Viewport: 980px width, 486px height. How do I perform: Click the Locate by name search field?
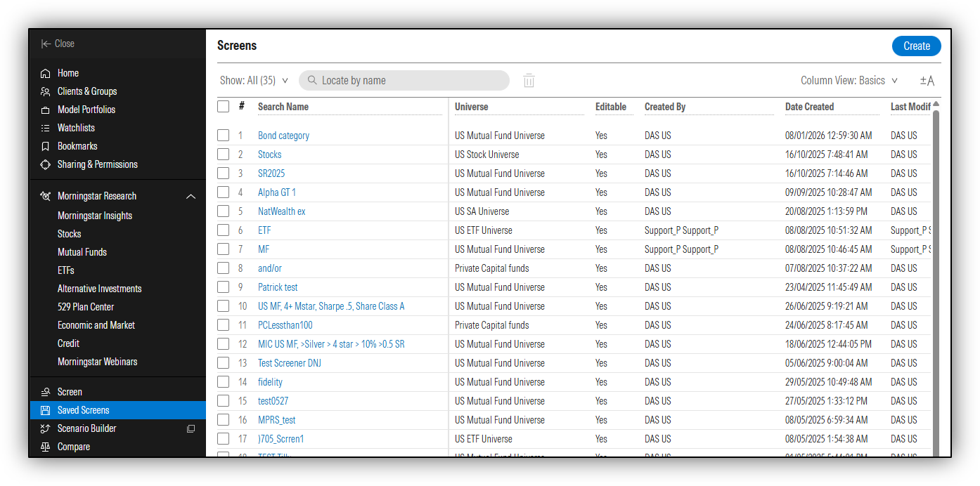pos(404,80)
